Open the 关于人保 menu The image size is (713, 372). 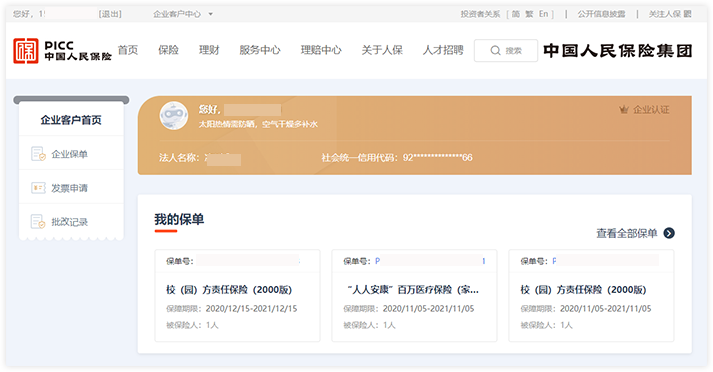click(382, 50)
